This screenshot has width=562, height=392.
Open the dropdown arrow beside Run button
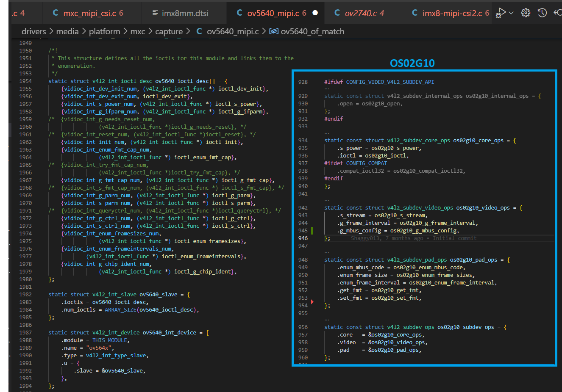pyautogui.click(x=511, y=13)
